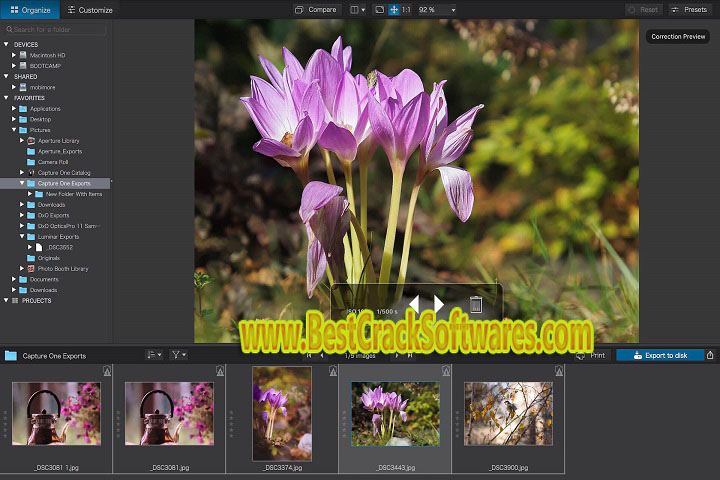The image size is (720, 480).
Task: Open the filter funnel dropdown
Action: (x=178, y=355)
